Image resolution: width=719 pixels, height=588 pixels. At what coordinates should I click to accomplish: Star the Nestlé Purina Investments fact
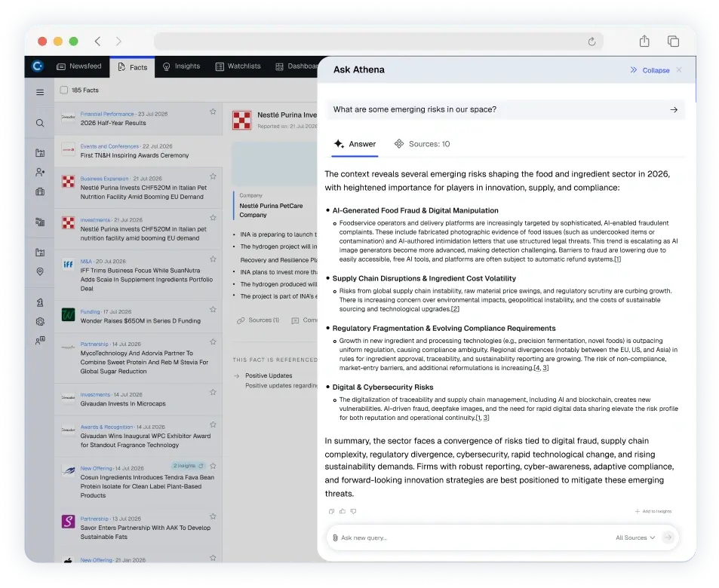tap(213, 217)
